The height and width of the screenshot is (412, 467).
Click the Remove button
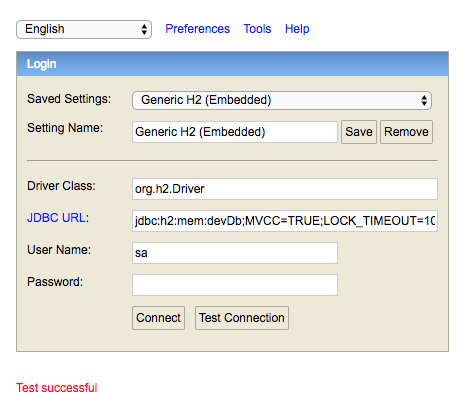coord(406,132)
